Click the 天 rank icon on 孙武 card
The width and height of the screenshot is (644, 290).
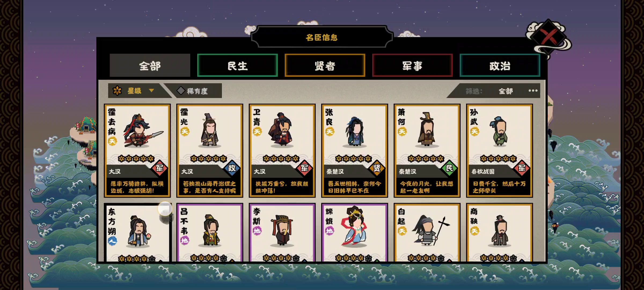click(474, 132)
